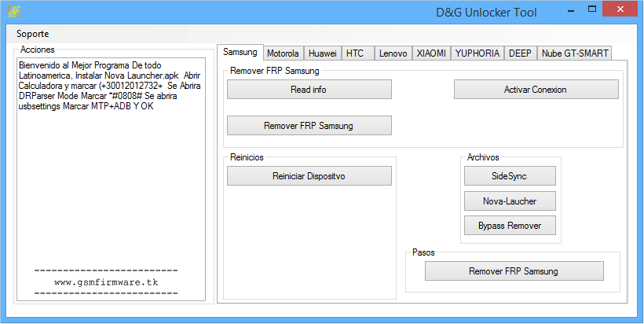The width and height of the screenshot is (644, 324).
Task: Open the Huawei tab
Action: 323,53
